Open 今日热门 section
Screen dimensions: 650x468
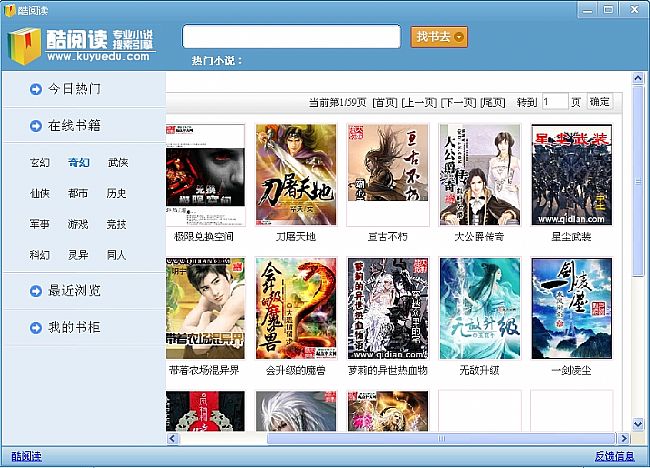tap(74, 89)
